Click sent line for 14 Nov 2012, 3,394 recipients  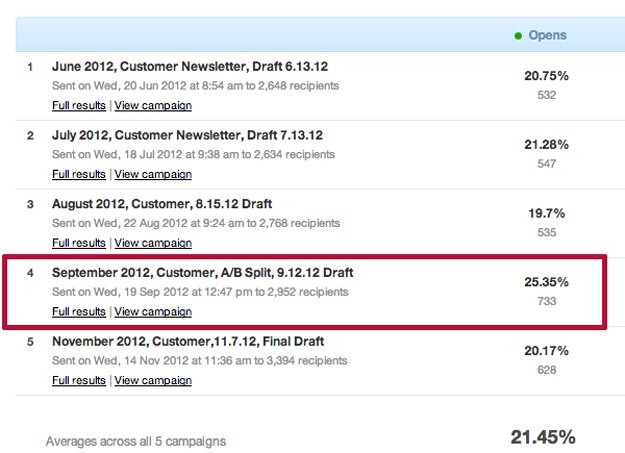click(200, 361)
